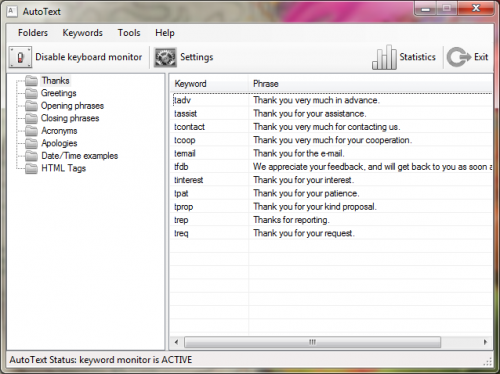
Task: Select the HTML Tags folder label
Action: (63, 168)
